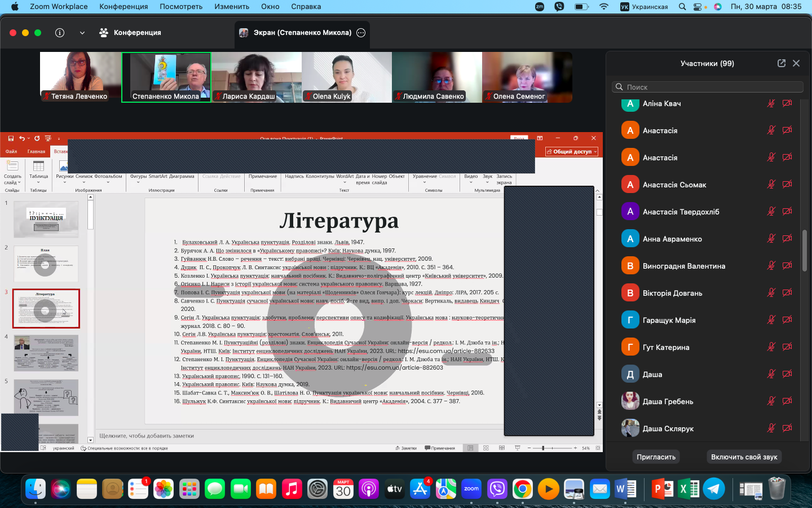Open the more options icon on the screen share tab

(361, 33)
